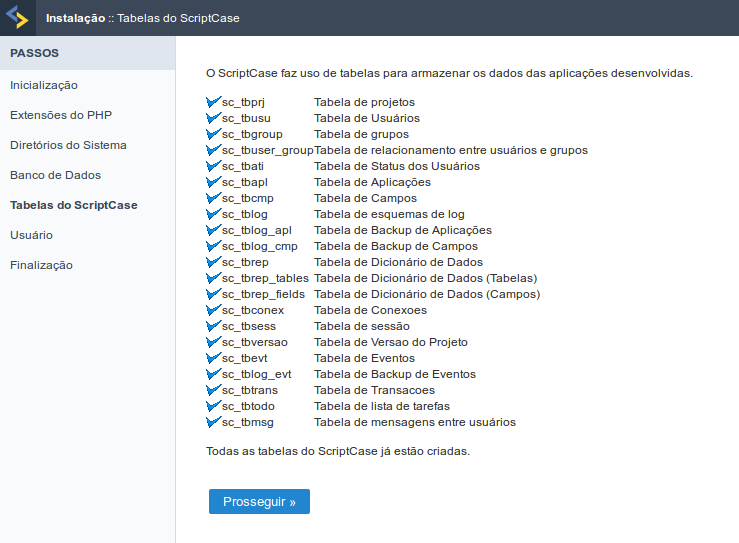
Task: Select Diretórios do Sistema step
Action: click(68, 145)
